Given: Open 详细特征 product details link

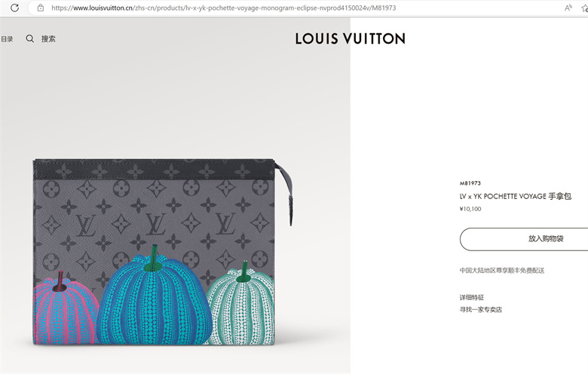Looking at the screenshot, I should (x=472, y=298).
